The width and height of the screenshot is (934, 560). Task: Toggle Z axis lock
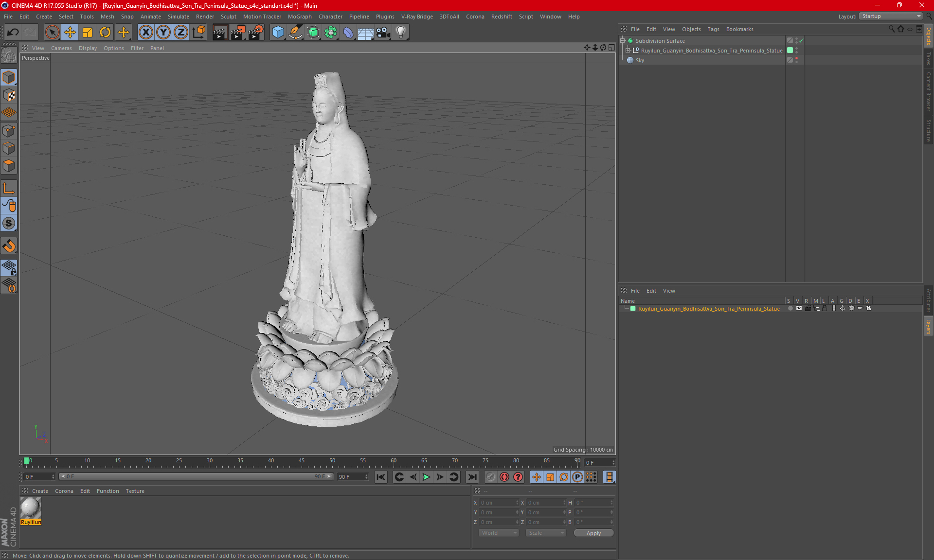point(180,33)
